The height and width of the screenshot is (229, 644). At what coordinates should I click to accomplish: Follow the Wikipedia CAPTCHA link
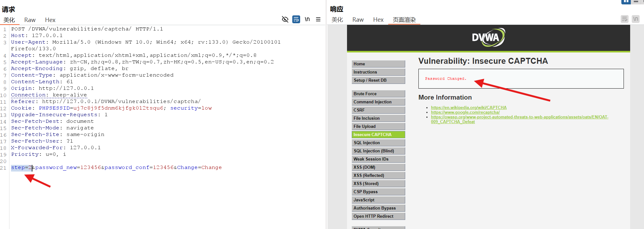pyautogui.click(x=469, y=107)
